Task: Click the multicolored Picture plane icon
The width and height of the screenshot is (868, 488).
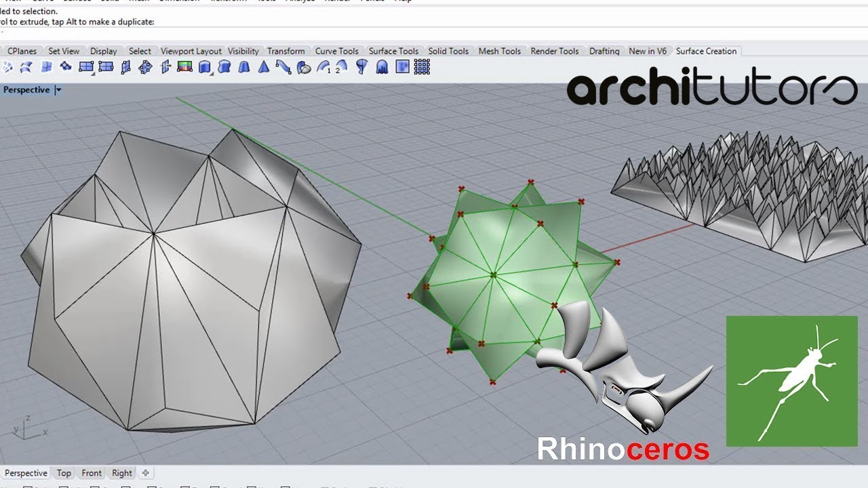Action: (184, 67)
